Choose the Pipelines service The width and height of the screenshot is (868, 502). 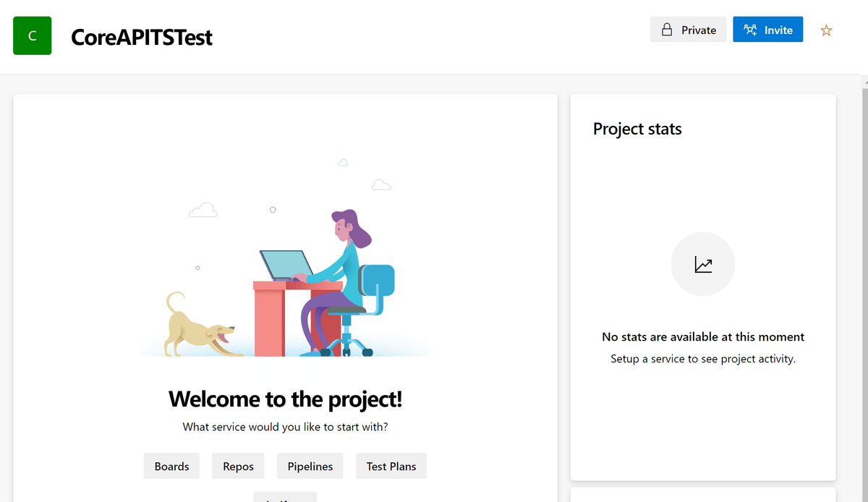pyautogui.click(x=310, y=467)
